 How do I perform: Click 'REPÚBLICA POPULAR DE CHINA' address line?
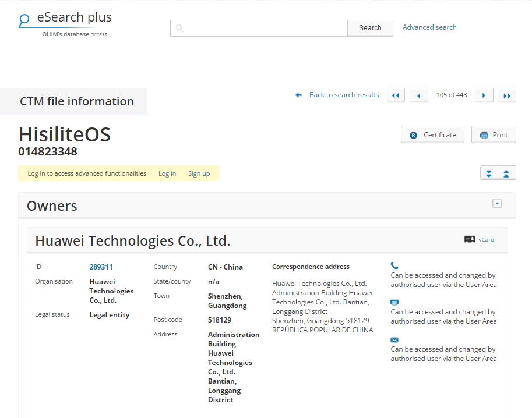click(322, 330)
